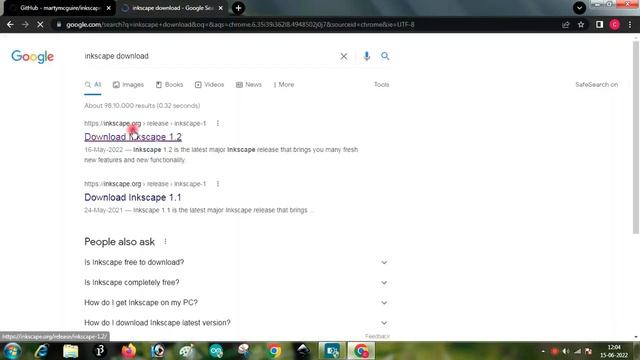The height and width of the screenshot is (360, 640).
Task: Click the browser address bar URL
Action: coord(240,24)
